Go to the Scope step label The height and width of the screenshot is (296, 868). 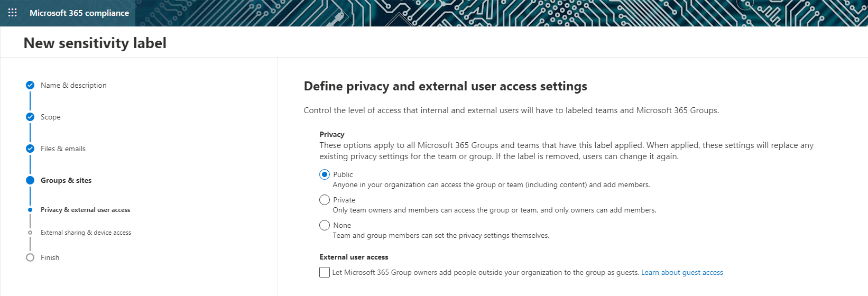point(51,117)
